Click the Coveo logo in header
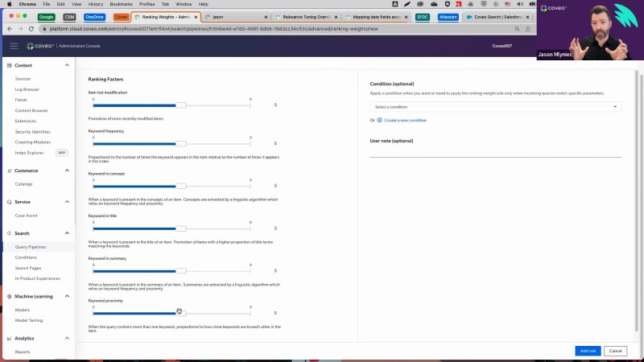Screen dimensions: 644x362 pyautogui.click(x=40, y=46)
